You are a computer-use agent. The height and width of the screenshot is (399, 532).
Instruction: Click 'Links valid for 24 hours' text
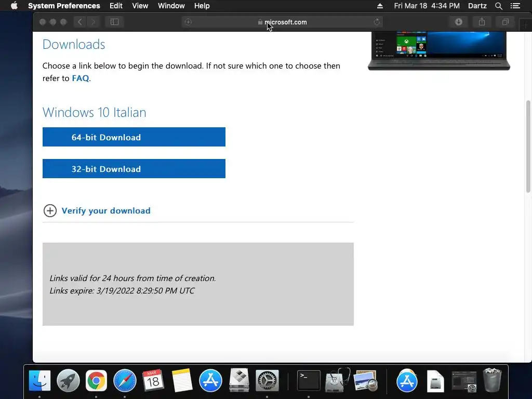click(132, 278)
